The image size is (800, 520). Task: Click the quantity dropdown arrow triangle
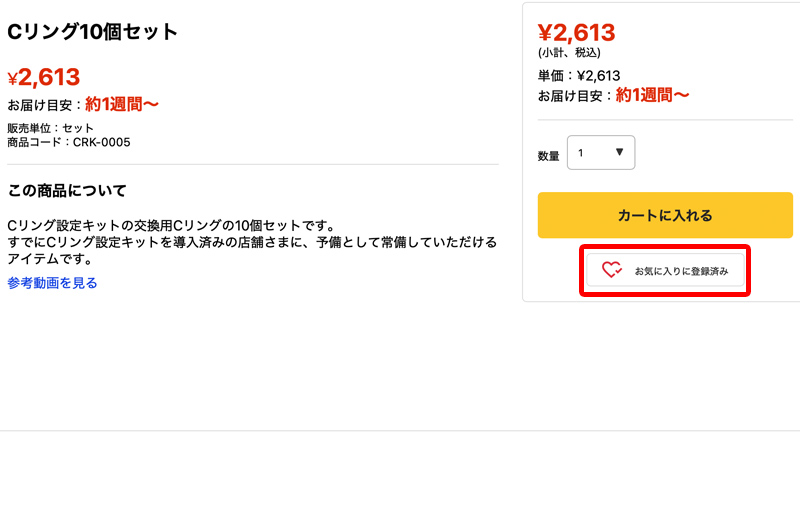(619, 152)
